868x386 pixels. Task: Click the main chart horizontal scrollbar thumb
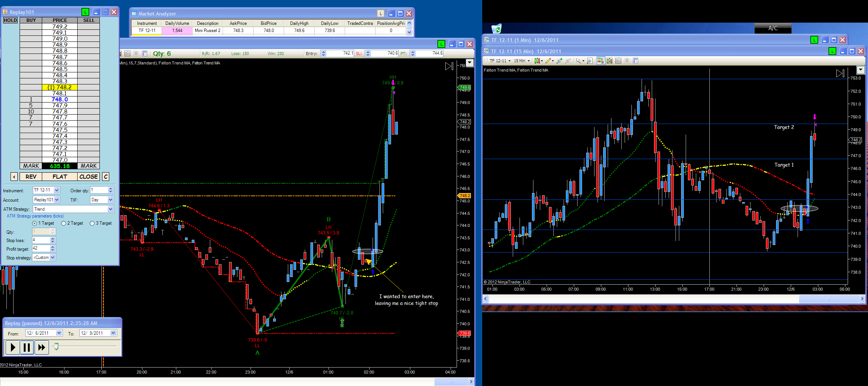pos(451,382)
